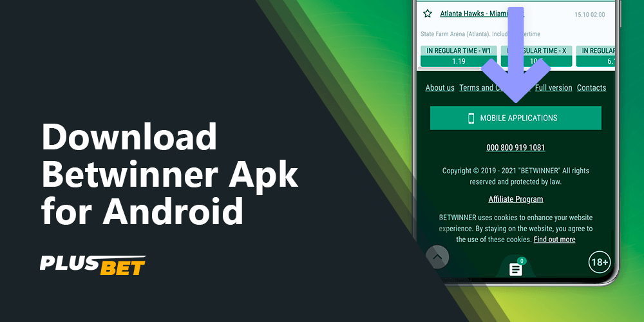Viewport: 644px width, 322px height.
Task: Call the 000 800 919 1081 number link
Action: [516, 147]
